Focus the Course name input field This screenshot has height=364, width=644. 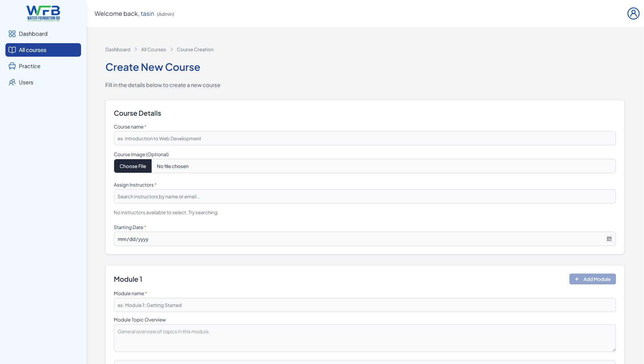point(365,138)
